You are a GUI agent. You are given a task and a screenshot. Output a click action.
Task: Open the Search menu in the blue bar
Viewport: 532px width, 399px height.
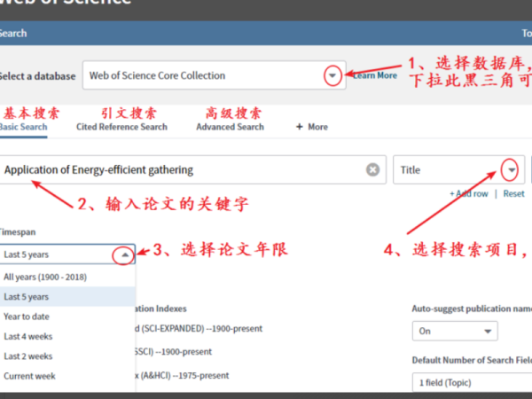[13, 34]
